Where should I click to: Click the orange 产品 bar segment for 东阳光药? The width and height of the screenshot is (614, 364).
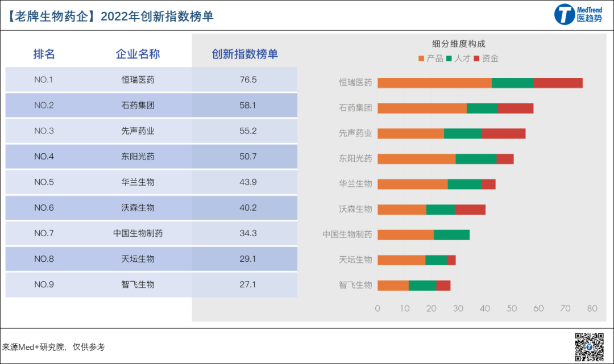coord(417,159)
